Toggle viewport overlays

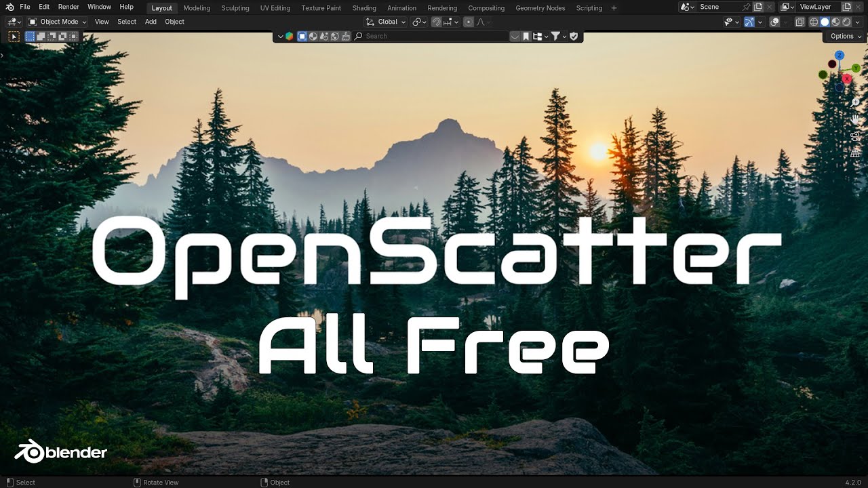click(x=775, y=22)
